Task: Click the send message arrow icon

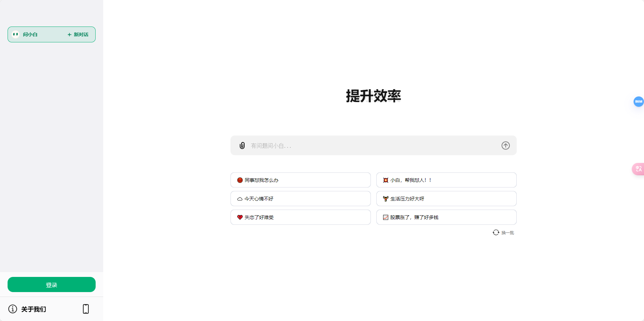Action: (x=505, y=145)
